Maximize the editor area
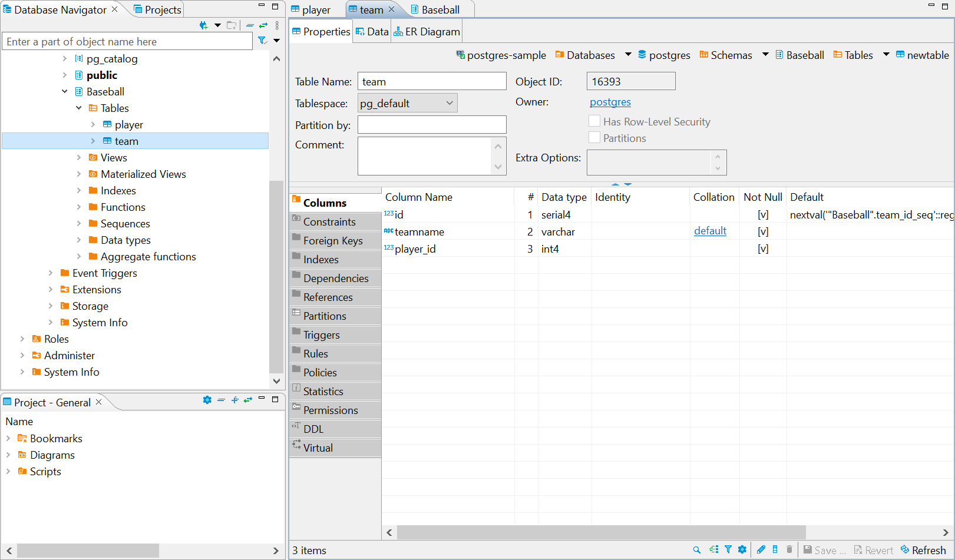Image resolution: width=955 pixels, height=560 pixels. pyautogui.click(x=944, y=6)
